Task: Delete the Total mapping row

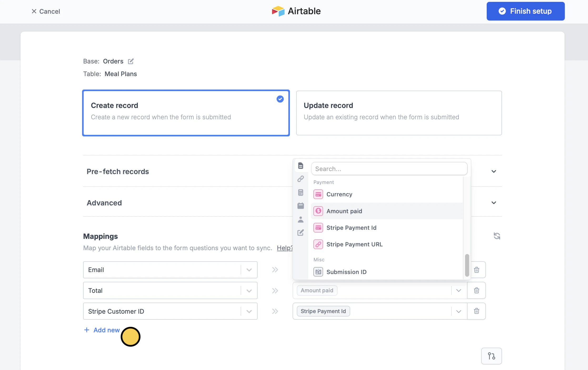Action: pos(476,290)
